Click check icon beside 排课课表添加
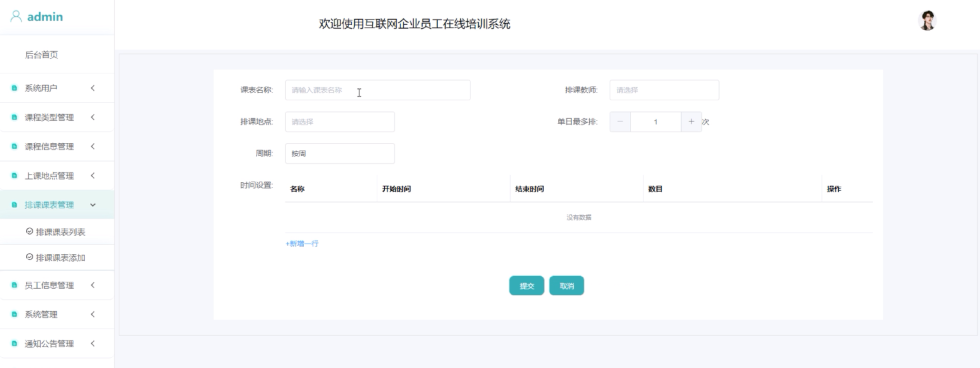This screenshot has height=368, width=980. (29, 257)
